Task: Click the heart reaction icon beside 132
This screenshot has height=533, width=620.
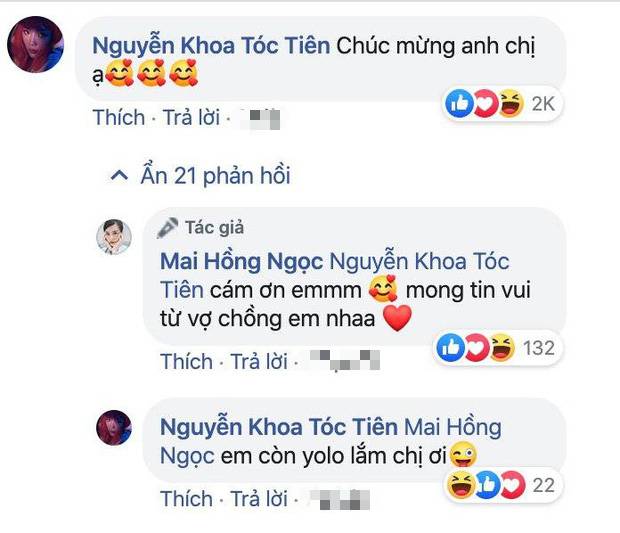Action: pos(476,348)
